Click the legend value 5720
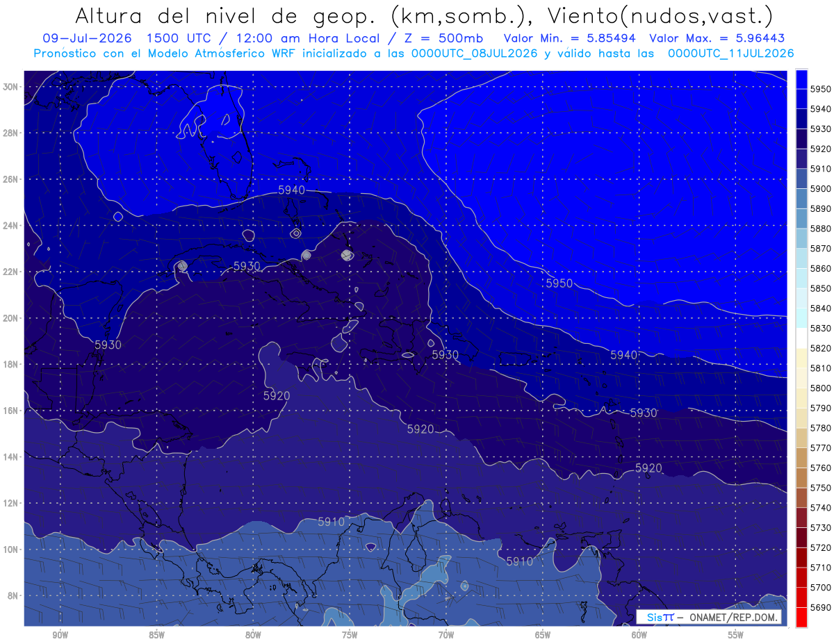The height and width of the screenshot is (644, 834). tap(820, 547)
